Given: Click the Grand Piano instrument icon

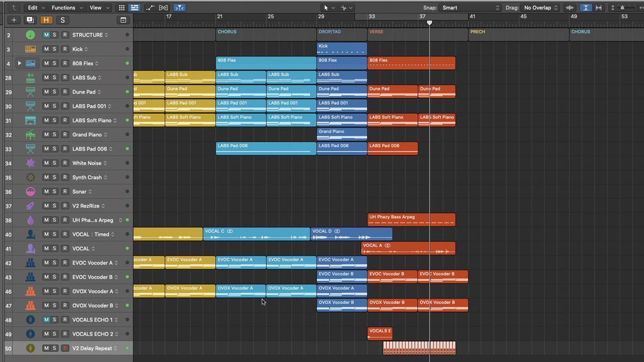Looking at the screenshot, I should pyautogui.click(x=29, y=134).
